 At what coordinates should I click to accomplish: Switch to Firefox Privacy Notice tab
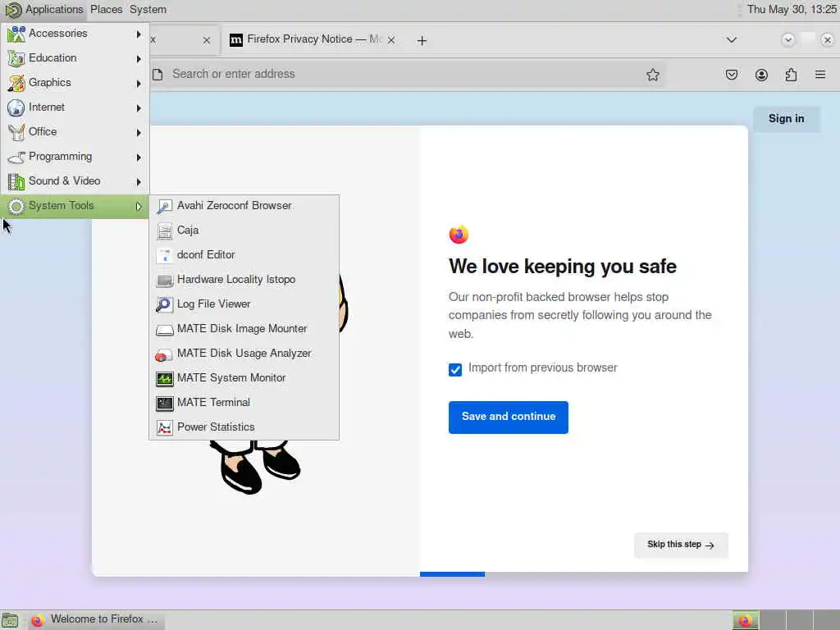313,39
